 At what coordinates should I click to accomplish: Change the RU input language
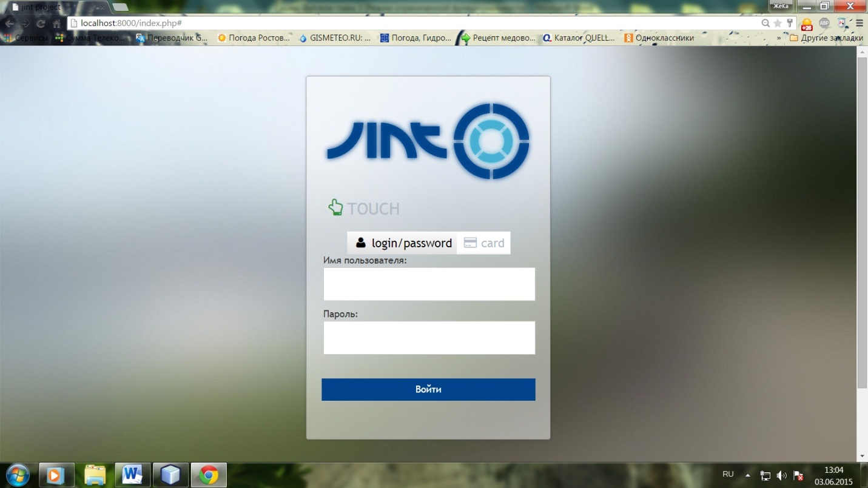(728, 474)
